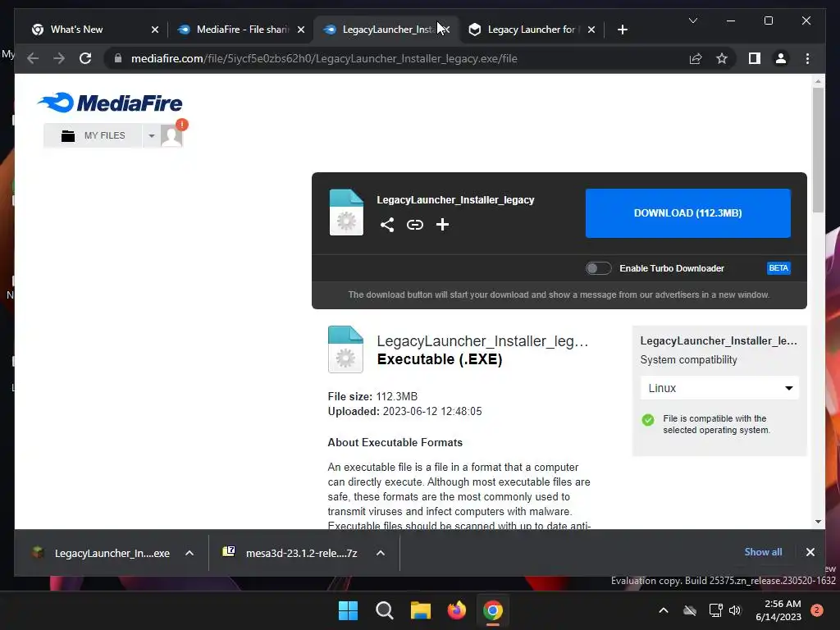The image size is (840, 630).
Task: Click the share icon under file name
Action: (387, 225)
